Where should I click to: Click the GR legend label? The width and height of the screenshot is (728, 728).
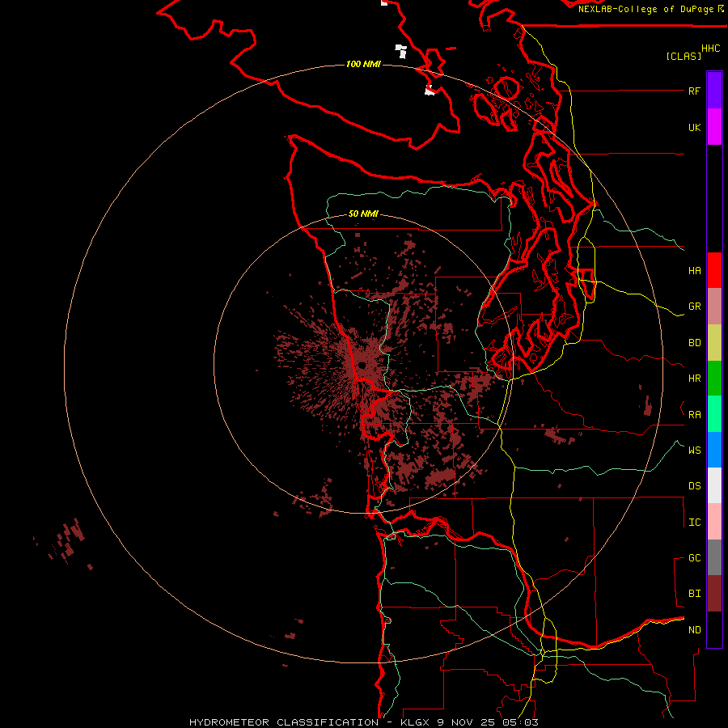click(x=694, y=307)
